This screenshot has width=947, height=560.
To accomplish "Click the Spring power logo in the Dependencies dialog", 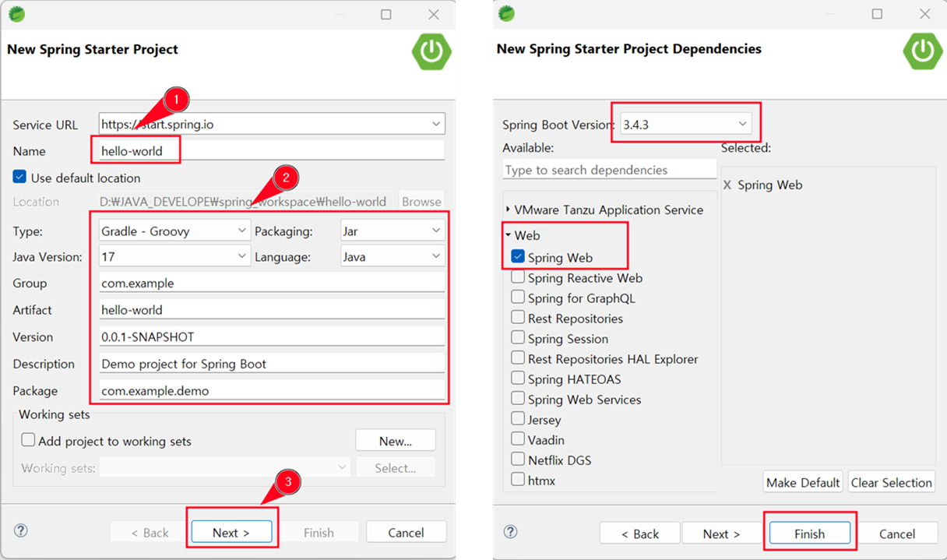I will (x=923, y=51).
